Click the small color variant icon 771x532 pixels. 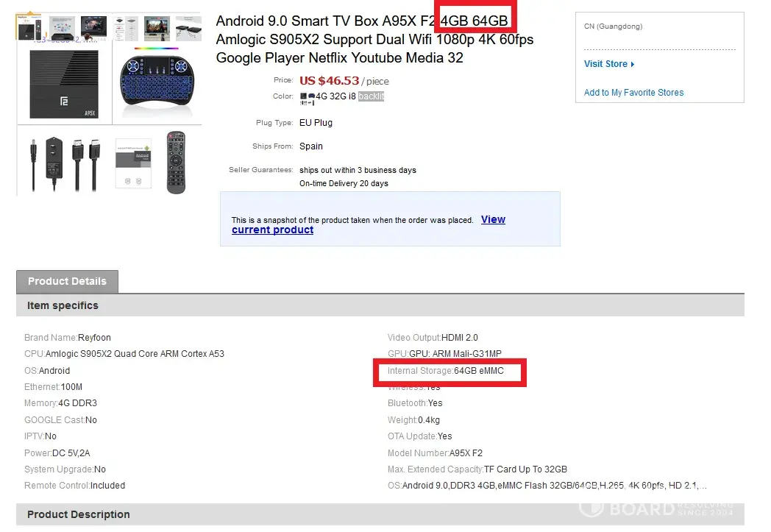[307, 96]
